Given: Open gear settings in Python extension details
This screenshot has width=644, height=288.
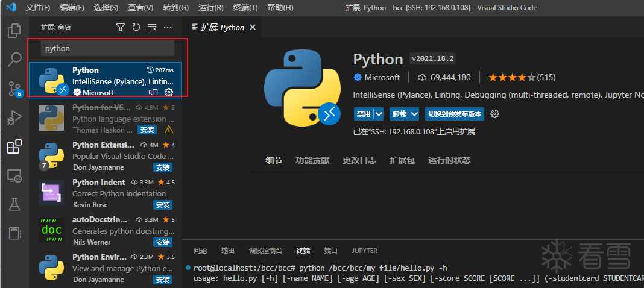Looking at the screenshot, I should point(495,114).
